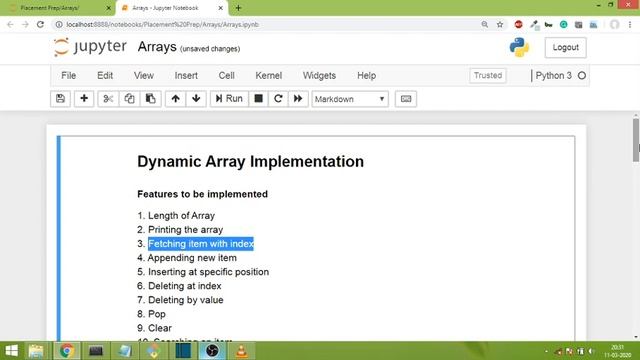640x360 pixels.
Task: Open the Insert menu
Action: [186, 76]
